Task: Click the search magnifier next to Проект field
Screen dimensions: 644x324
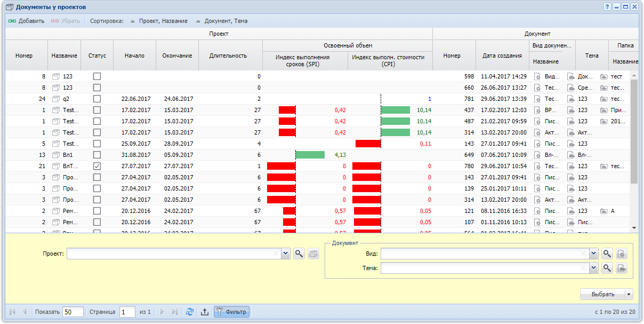Action: coord(299,254)
